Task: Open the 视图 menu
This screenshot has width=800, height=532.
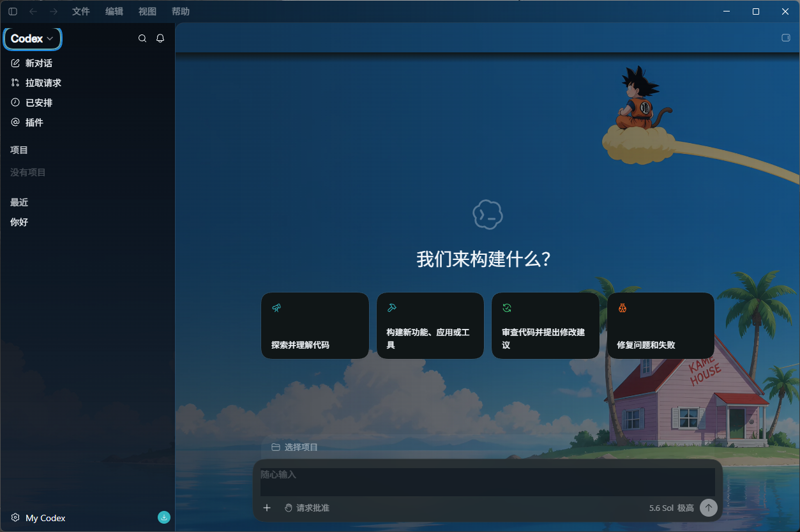Action: (x=147, y=11)
